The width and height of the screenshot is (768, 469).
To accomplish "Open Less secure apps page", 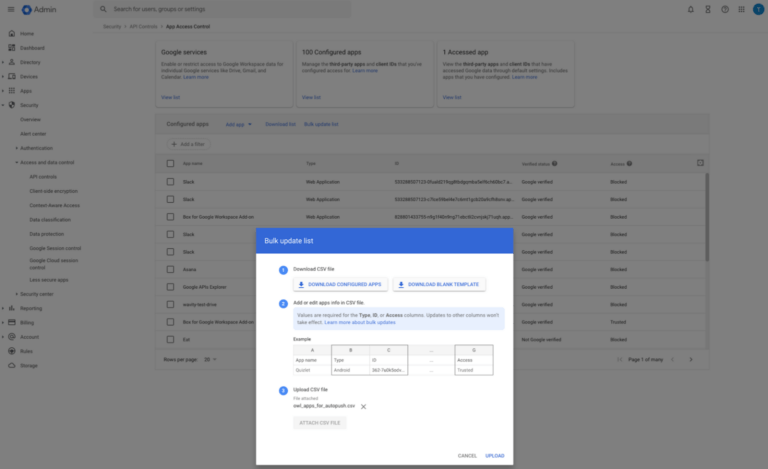I will 48,280.
